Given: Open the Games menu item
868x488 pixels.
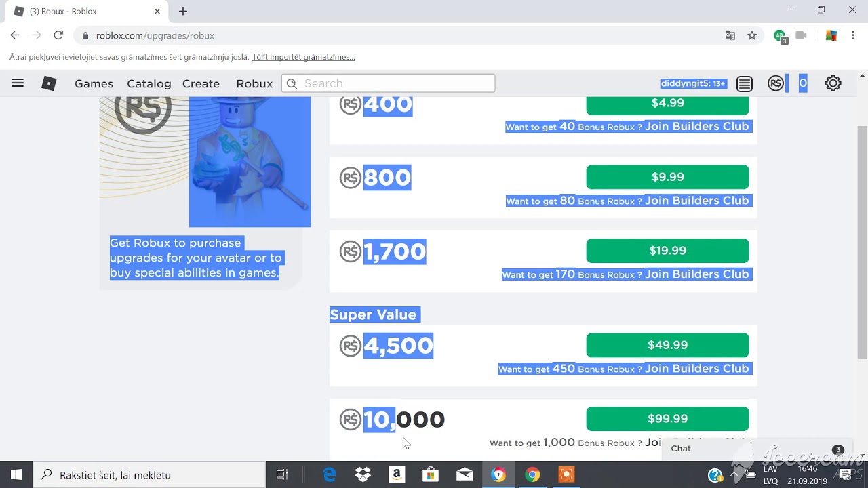Looking at the screenshot, I should pos(94,83).
